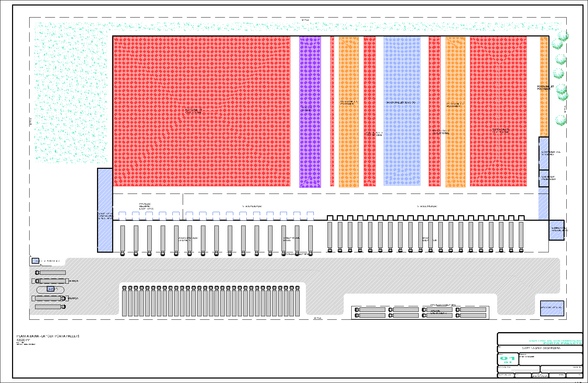Select the blue hatched building at bottom-right corner
The height and width of the screenshot is (383, 588).
552,308
